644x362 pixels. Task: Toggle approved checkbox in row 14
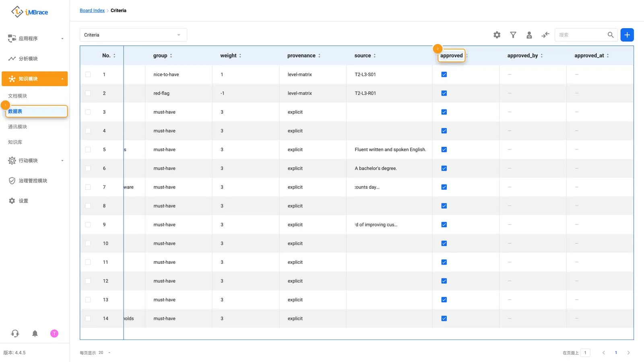coord(444,319)
